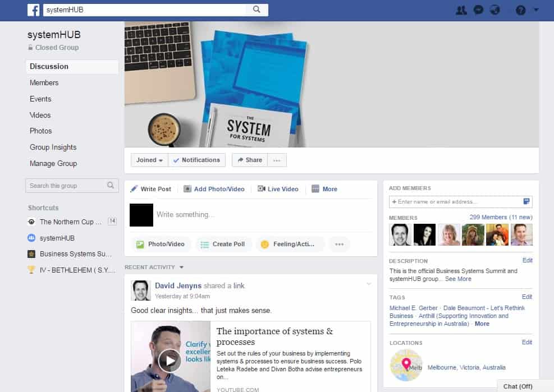Click the address book icon in Add Members
This screenshot has height=392, width=554.
[526, 201]
